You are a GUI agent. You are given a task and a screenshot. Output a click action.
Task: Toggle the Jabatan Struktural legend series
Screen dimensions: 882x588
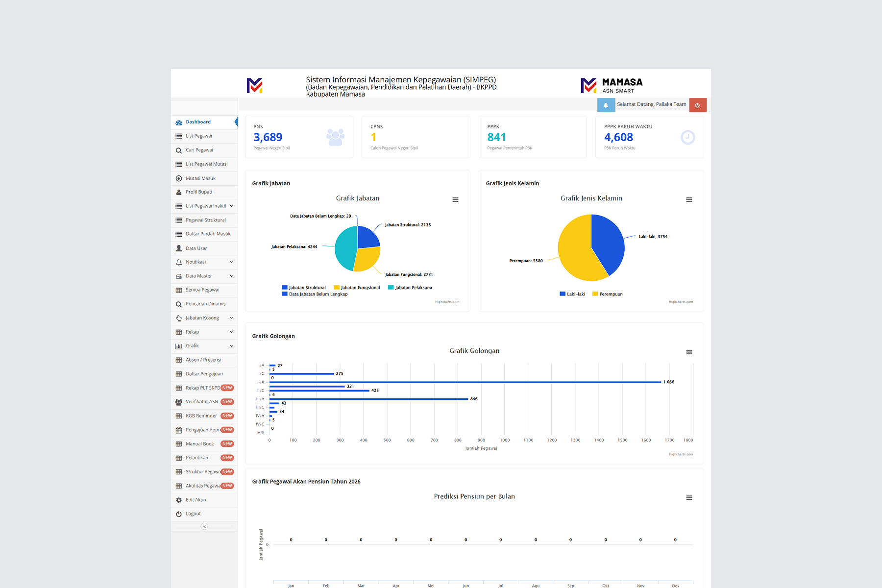point(304,288)
